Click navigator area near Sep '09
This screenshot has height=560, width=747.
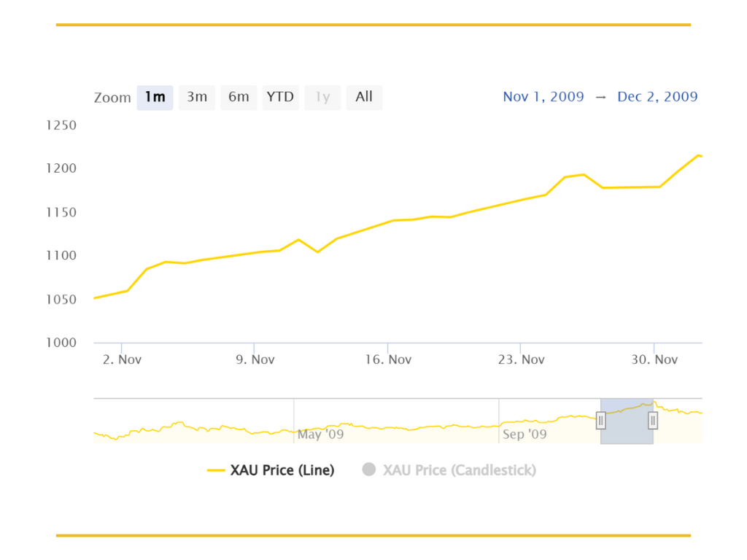pyautogui.click(x=525, y=434)
